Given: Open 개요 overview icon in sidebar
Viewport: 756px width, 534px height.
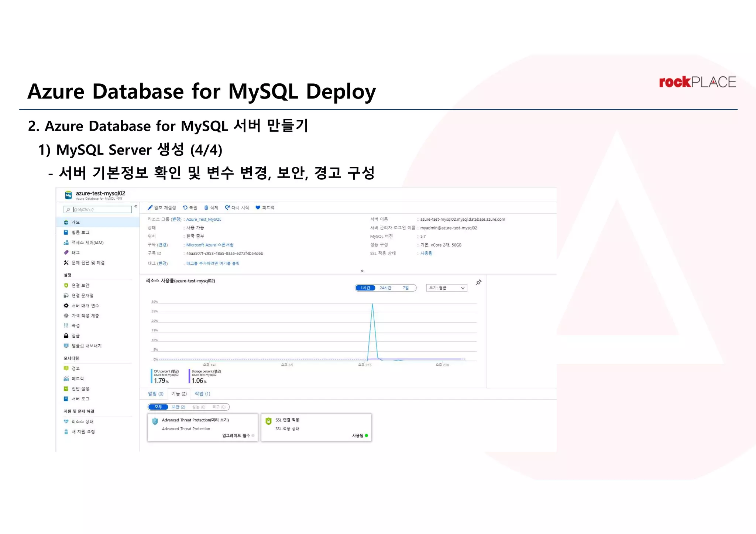Looking at the screenshot, I should coord(66,222).
